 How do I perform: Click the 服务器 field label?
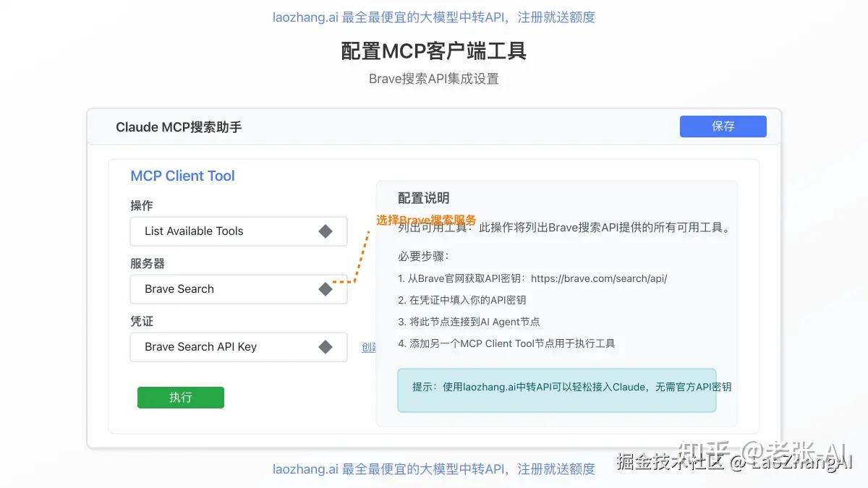[148, 263]
